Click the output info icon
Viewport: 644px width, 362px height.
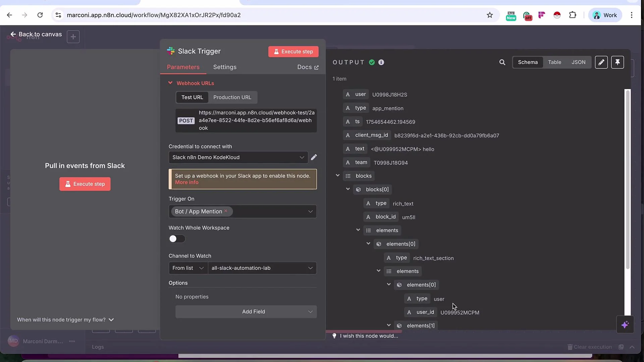(x=381, y=62)
